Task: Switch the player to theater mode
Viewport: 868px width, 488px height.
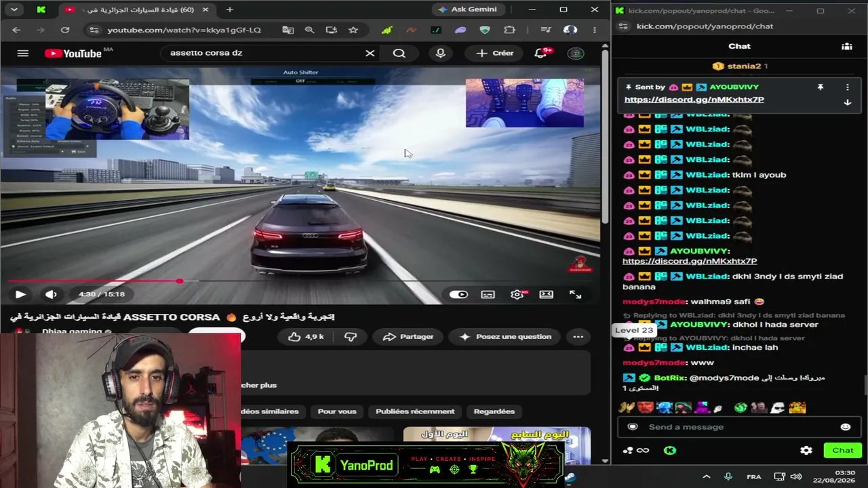Action: pyautogui.click(x=546, y=294)
